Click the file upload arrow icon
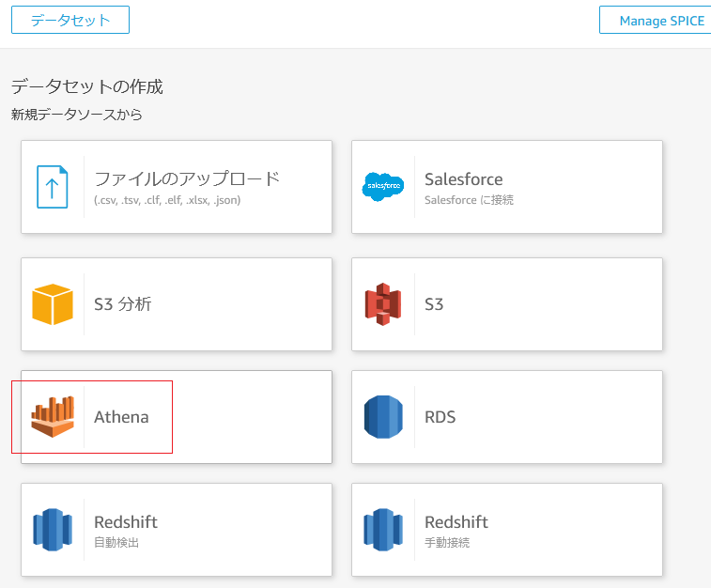Screen dimensions: 711x588 53,187
